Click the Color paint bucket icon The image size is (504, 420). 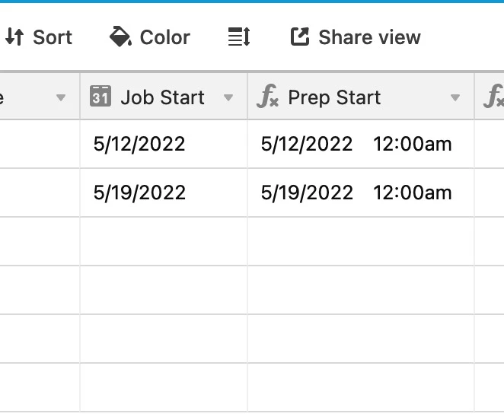point(120,37)
